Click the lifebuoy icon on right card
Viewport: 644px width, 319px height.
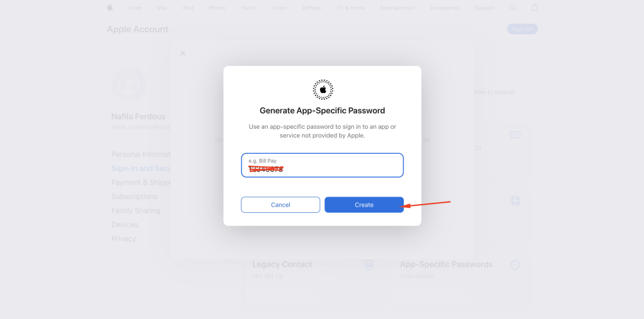click(515, 201)
